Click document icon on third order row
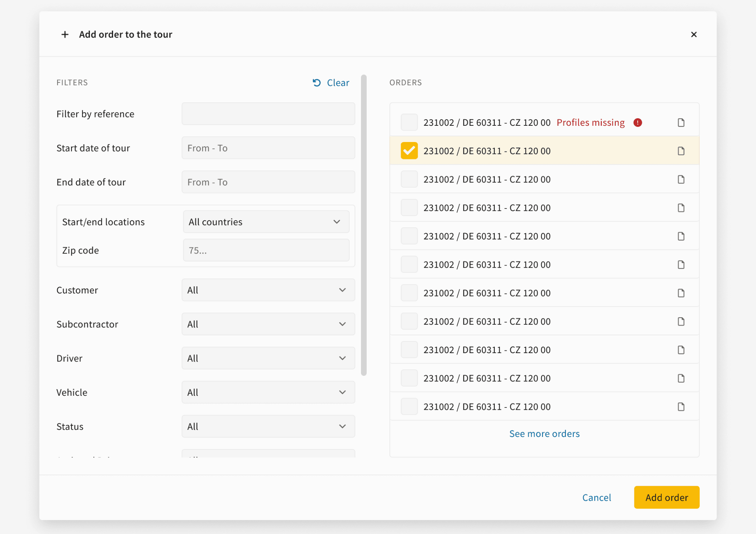Image resolution: width=756 pixels, height=534 pixels. (x=681, y=179)
